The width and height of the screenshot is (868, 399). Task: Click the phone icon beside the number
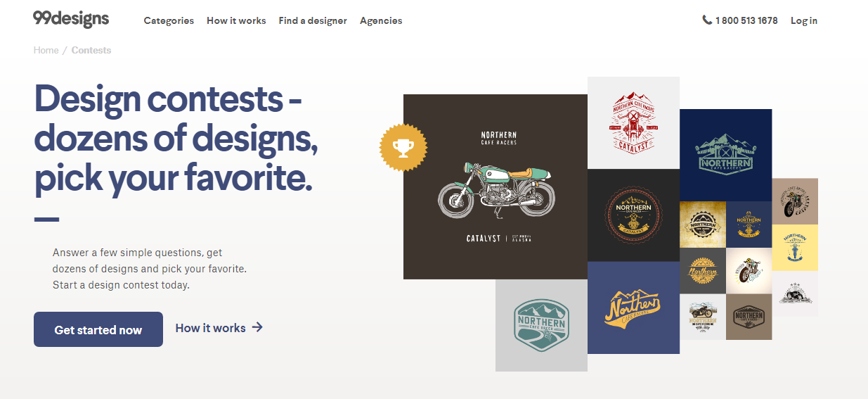tap(707, 20)
